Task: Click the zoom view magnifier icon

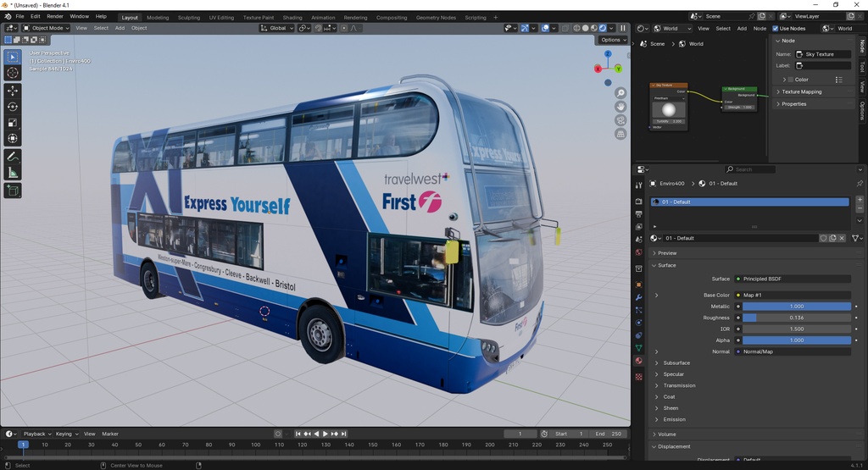Action: (x=620, y=93)
